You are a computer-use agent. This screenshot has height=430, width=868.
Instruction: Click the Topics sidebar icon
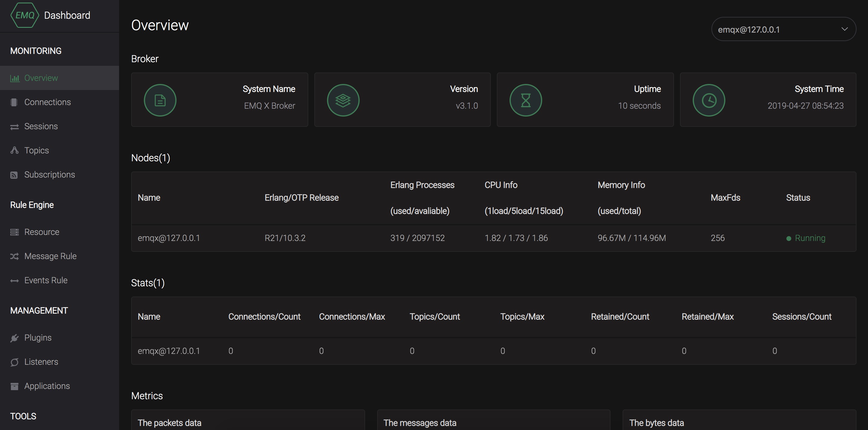14,150
